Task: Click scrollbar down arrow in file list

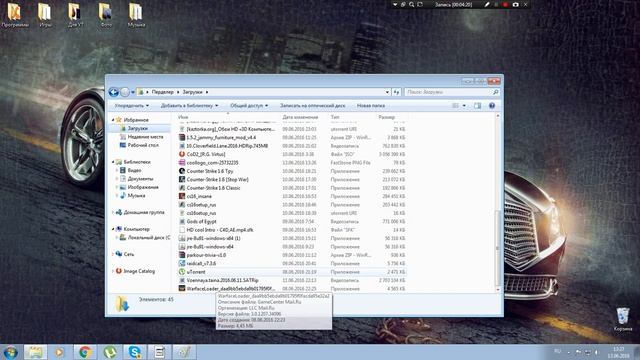Action: click(x=497, y=289)
